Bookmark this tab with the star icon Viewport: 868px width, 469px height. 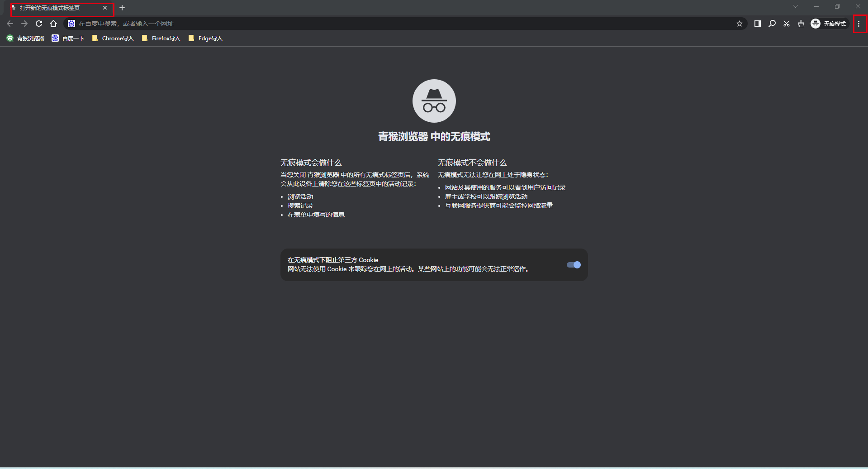click(x=740, y=24)
